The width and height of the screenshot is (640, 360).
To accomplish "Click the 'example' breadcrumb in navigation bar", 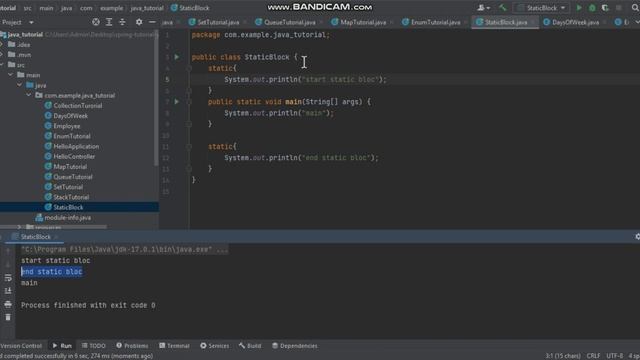I will tap(111, 8).
